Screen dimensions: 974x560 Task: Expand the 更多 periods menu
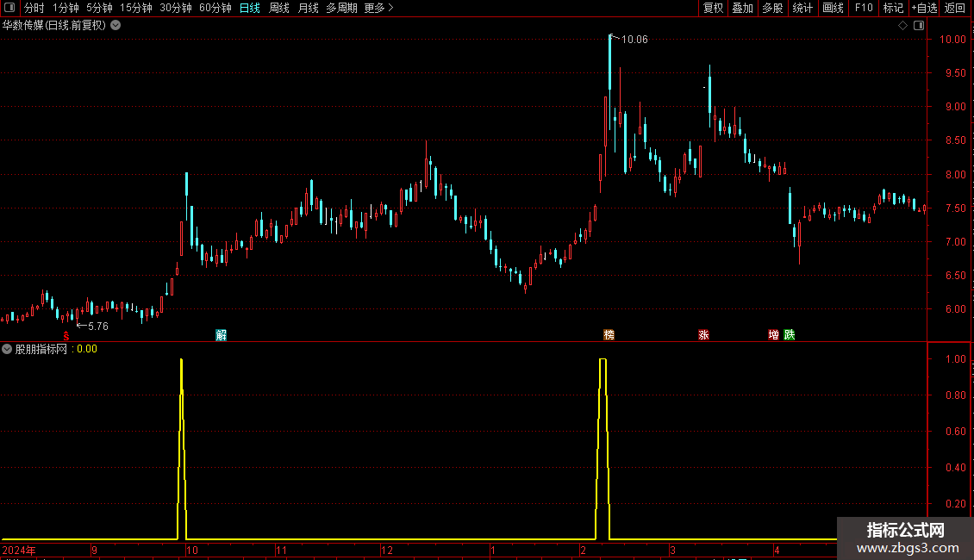coord(378,8)
